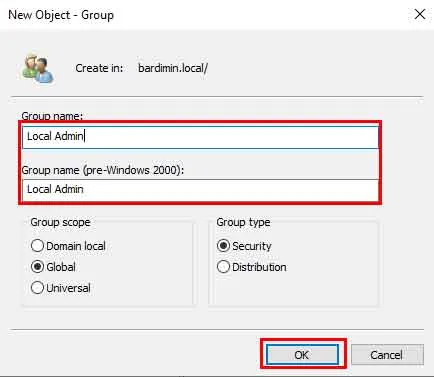Focus the pre-Windows 2000 group name field
434x377 pixels.
(x=200, y=190)
